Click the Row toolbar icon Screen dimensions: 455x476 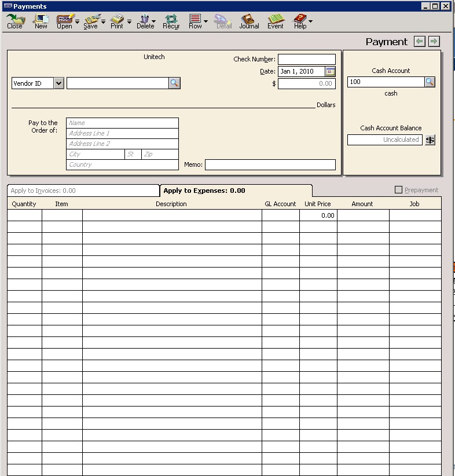[x=195, y=21]
